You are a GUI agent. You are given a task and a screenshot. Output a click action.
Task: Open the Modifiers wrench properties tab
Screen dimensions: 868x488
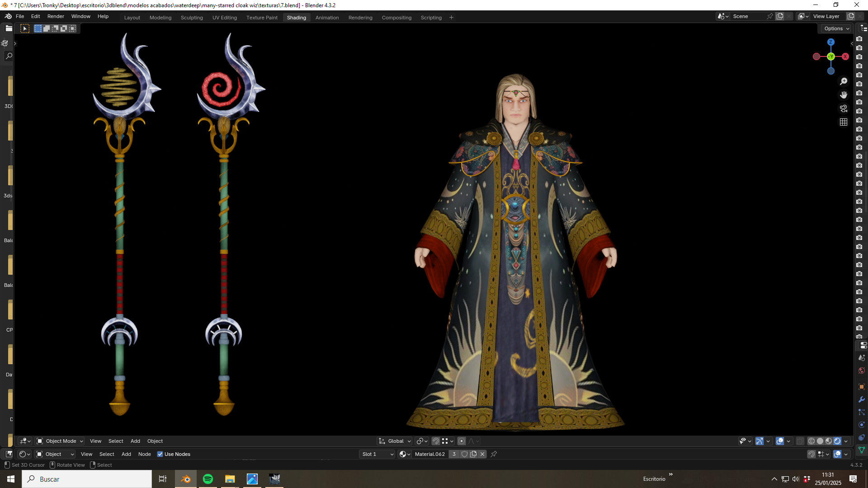pyautogui.click(x=862, y=399)
